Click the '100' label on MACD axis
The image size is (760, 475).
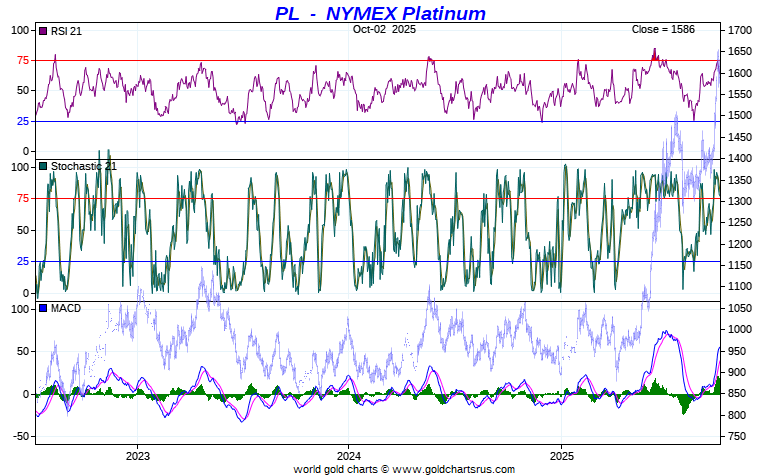pyautogui.click(x=20, y=309)
